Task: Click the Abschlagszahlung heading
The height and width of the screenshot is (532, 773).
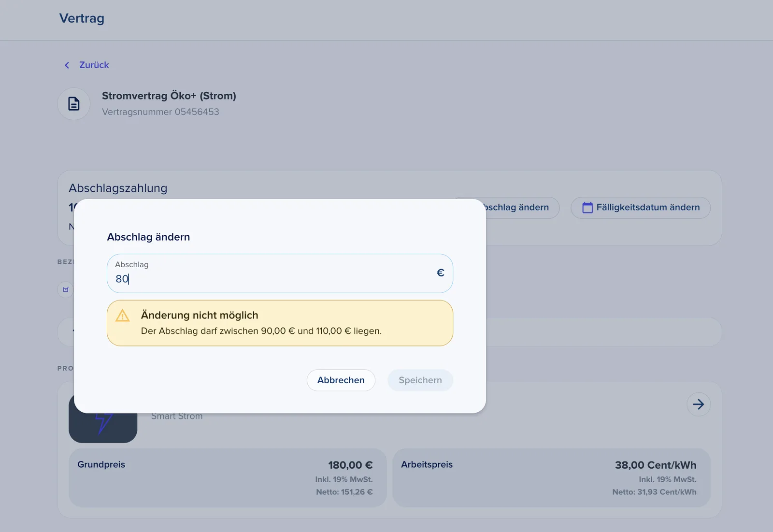Action: tap(118, 188)
